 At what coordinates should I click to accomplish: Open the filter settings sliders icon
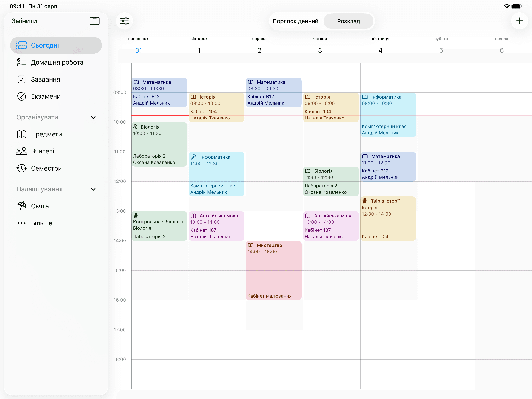pyautogui.click(x=124, y=21)
